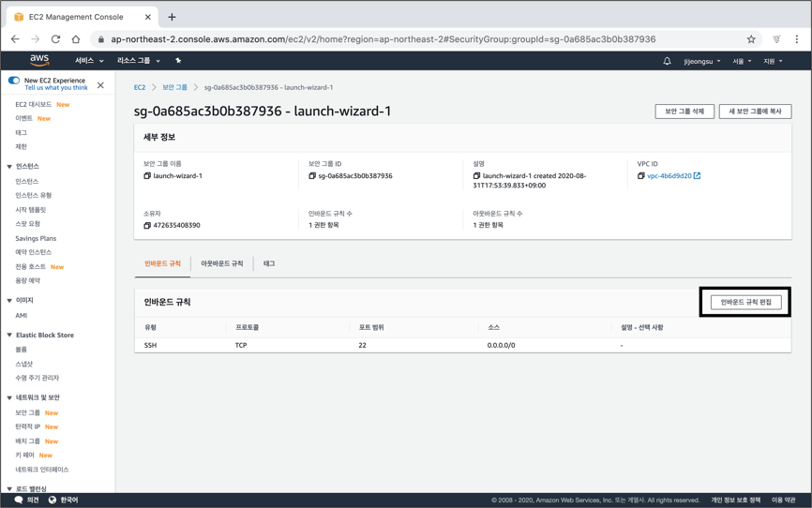Open the browser three-dot menu
The height and width of the screenshot is (508, 812).
click(796, 39)
